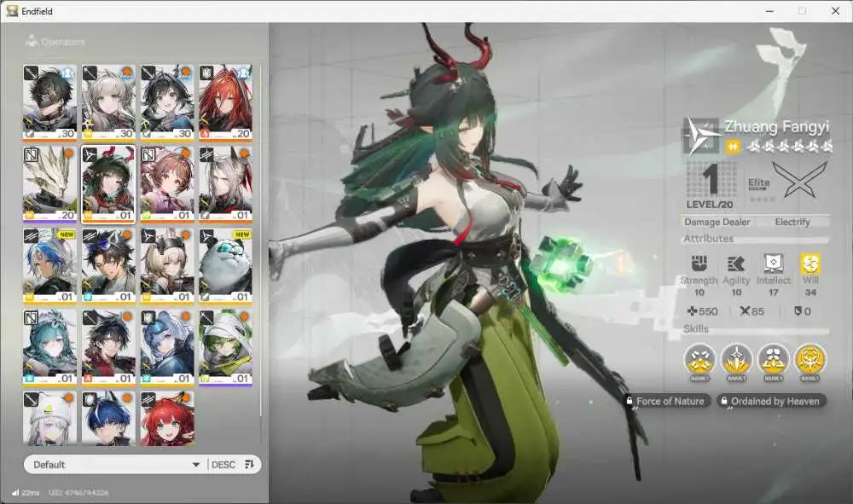Open the locked Force of Nature talent
Viewport: 853px width, 504px height.
coord(668,402)
